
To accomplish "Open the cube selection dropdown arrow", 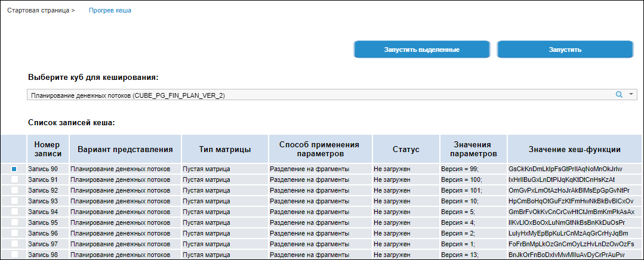I will pyautogui.click(x=631, y=94).
